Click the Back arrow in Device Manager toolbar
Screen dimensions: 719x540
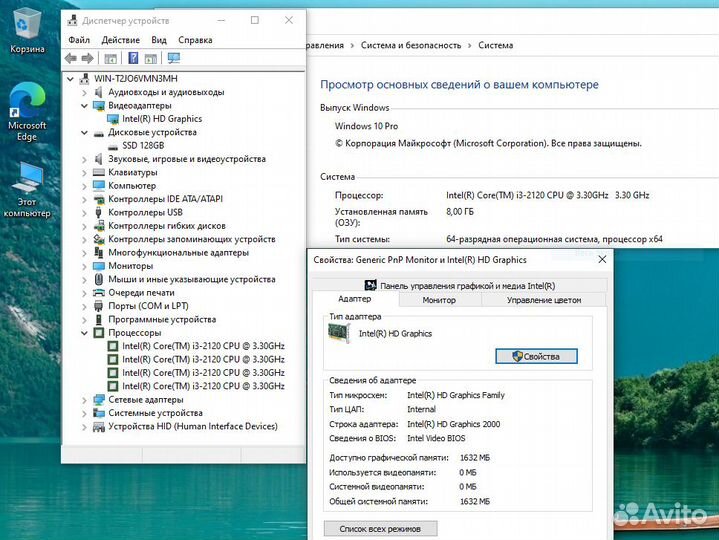coord(71,58)
